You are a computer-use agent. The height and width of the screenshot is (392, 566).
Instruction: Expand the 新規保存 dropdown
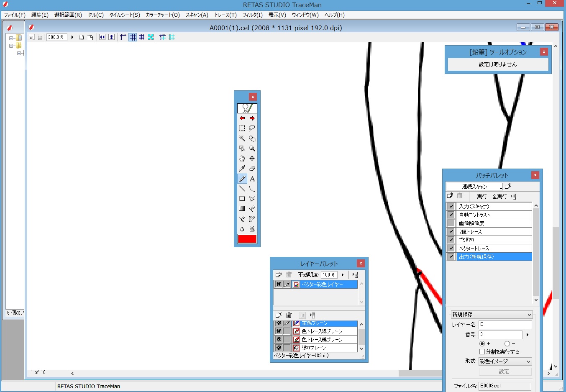tap(491, 315)
